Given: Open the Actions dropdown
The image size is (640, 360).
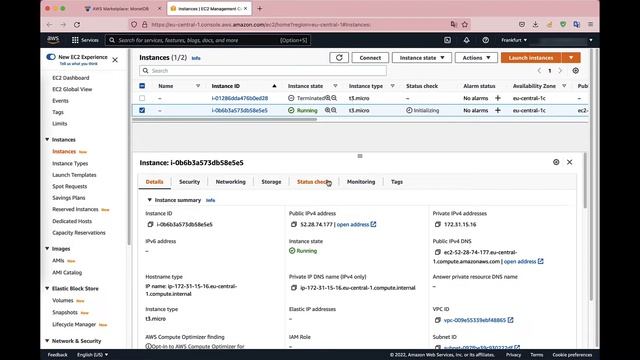Looking at the screenshot, I should click(x=476, y=58).
